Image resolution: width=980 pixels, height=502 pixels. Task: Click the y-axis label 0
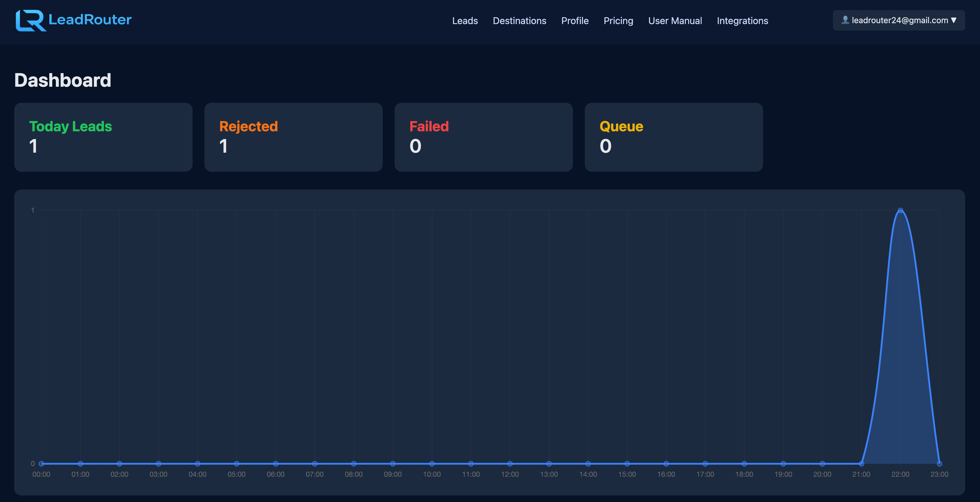(33, 464)
